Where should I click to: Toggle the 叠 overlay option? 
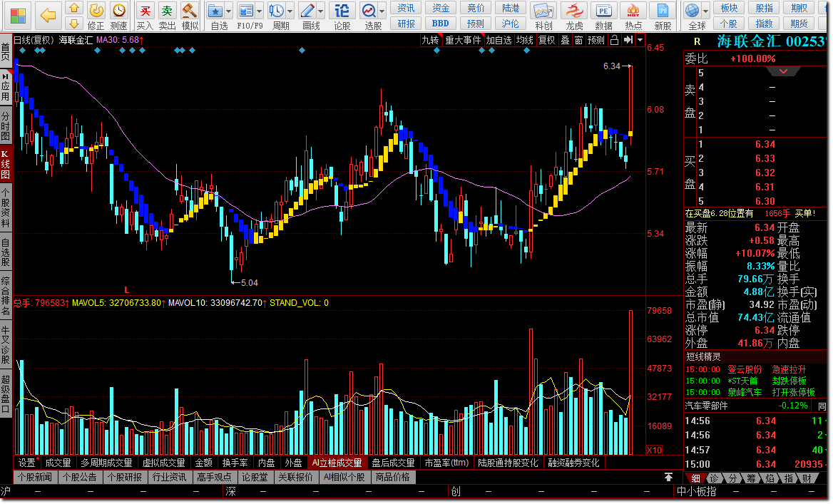click(x=566, y=40)
